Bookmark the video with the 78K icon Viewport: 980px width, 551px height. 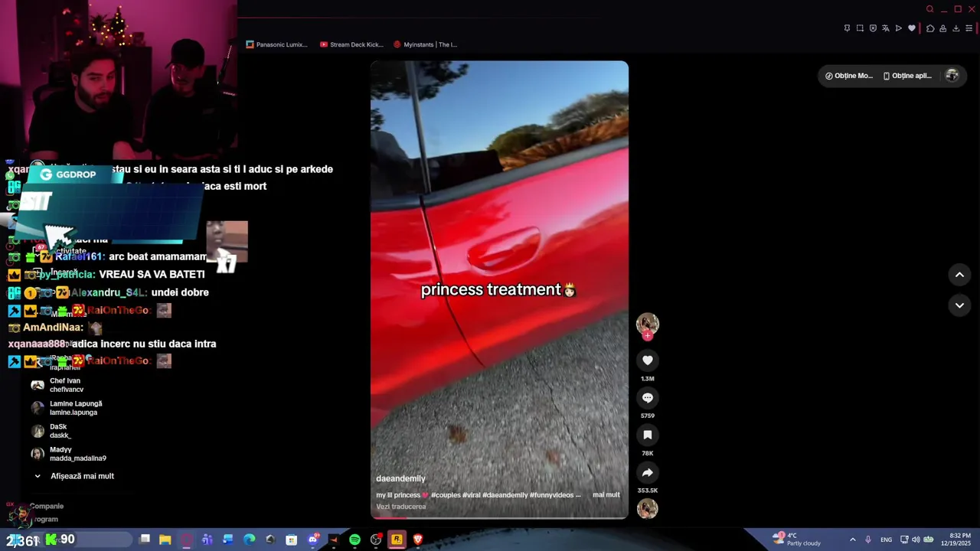[x=648, y=435]
